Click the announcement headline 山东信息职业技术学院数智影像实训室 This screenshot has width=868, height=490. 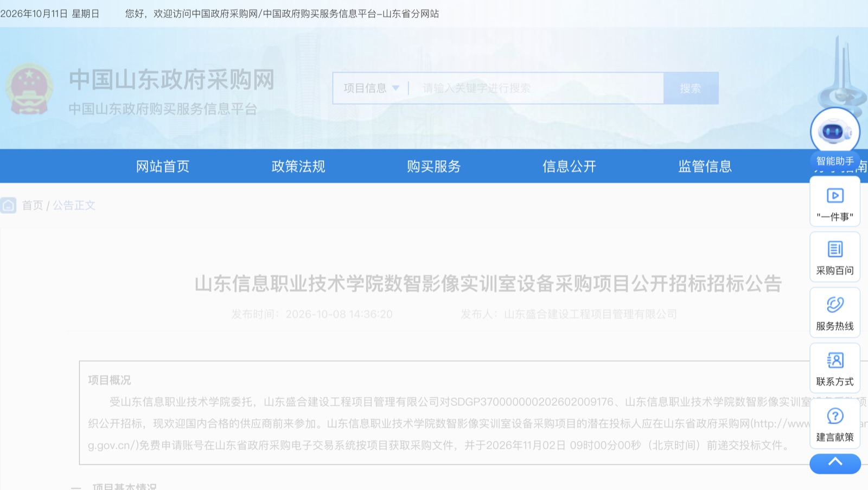[x=488, y=283]
